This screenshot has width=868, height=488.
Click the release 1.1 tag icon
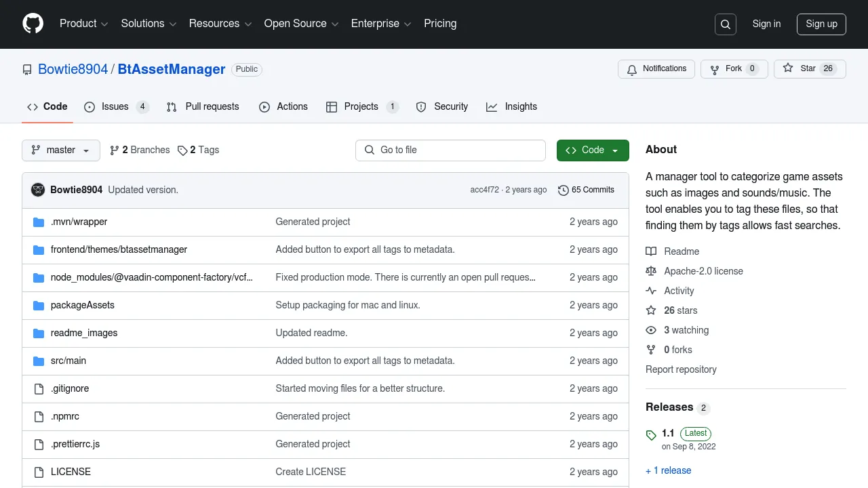(x=651, y=435)
